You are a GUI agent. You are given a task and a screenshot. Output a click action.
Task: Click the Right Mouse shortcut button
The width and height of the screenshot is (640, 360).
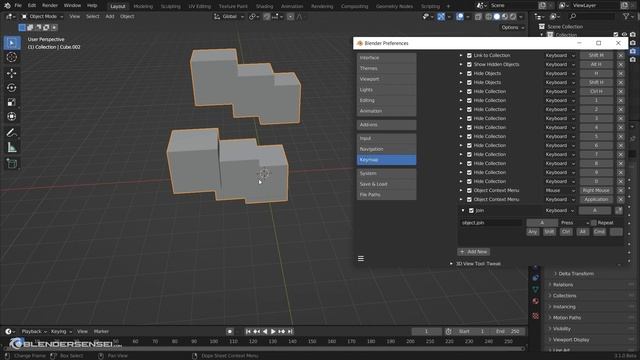[596, 191]
